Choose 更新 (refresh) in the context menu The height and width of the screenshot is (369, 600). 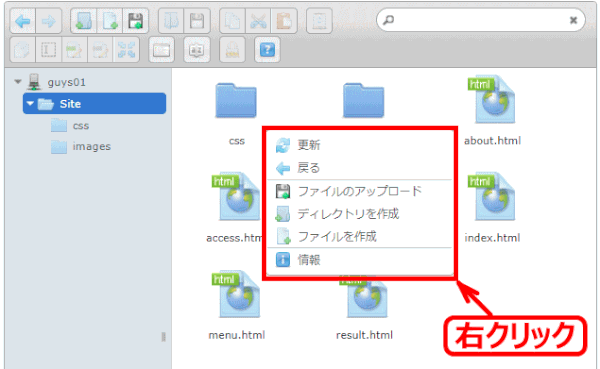click(359, 145)
